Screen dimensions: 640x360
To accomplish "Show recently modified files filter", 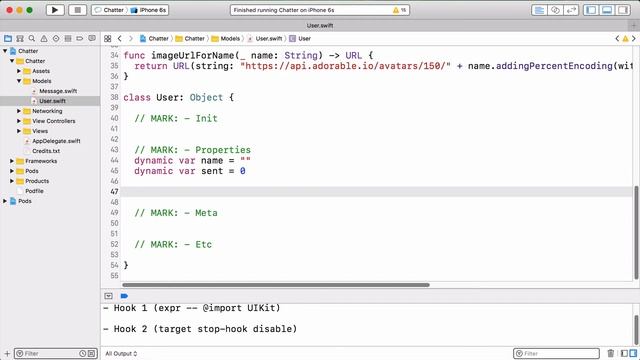I will click(x=82, y=353).
